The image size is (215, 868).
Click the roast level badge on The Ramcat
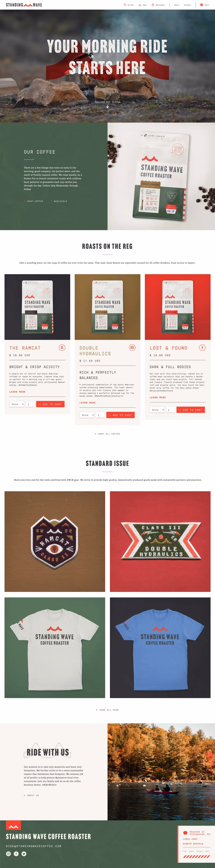[x=62, y=347]
